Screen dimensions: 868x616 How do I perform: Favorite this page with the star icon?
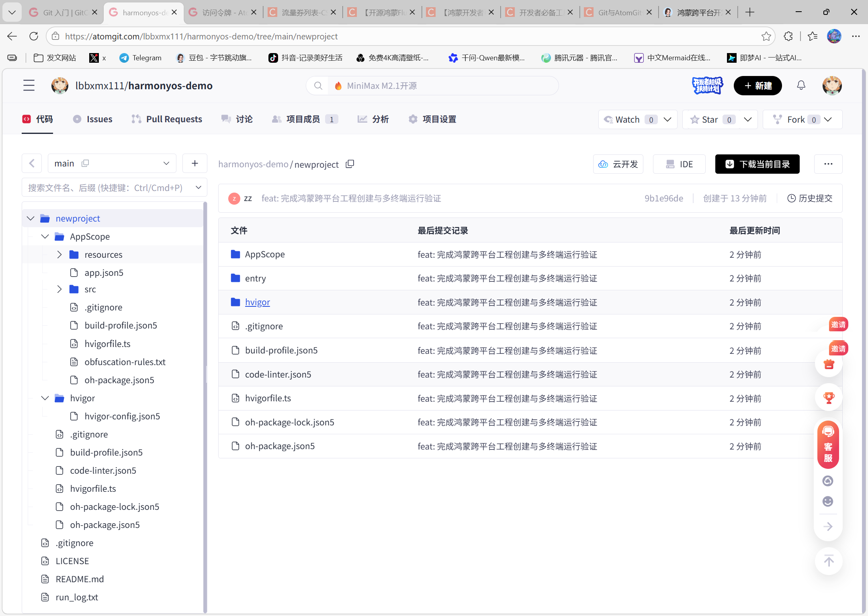[x=766, y=36]
